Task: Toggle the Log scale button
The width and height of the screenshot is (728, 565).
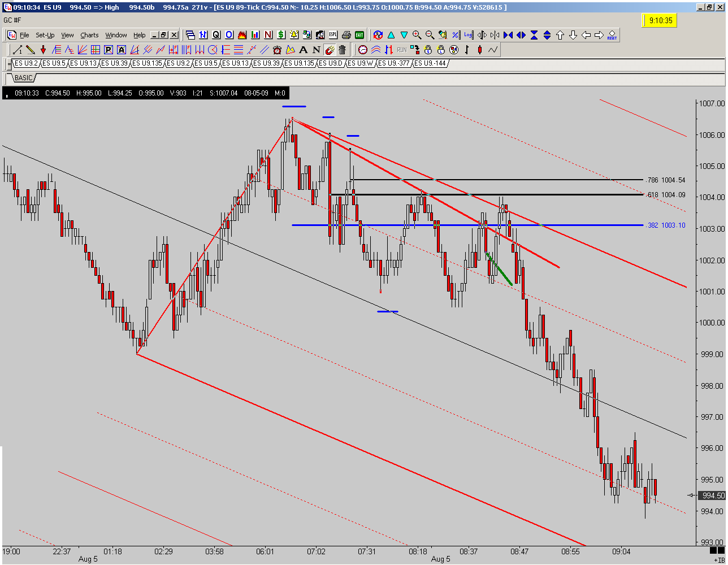Action: [x=469, y=35]
